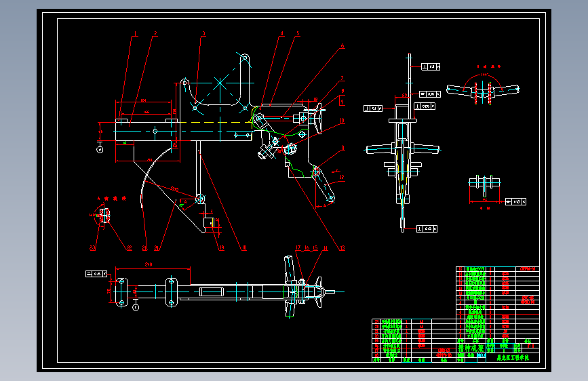Select part callout number 17
This screenshot has height=381, width=588.
[298, 248]
